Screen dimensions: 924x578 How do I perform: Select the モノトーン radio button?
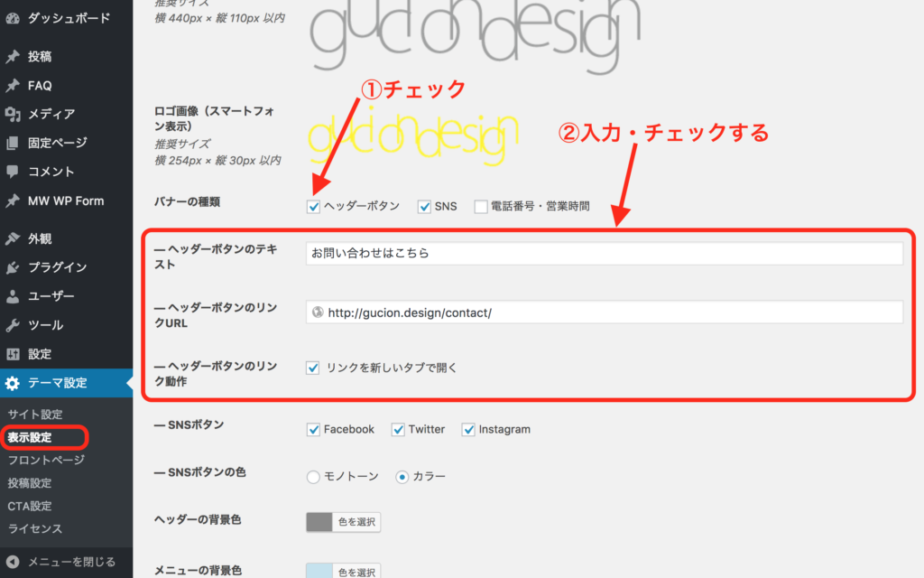(313, 477)
